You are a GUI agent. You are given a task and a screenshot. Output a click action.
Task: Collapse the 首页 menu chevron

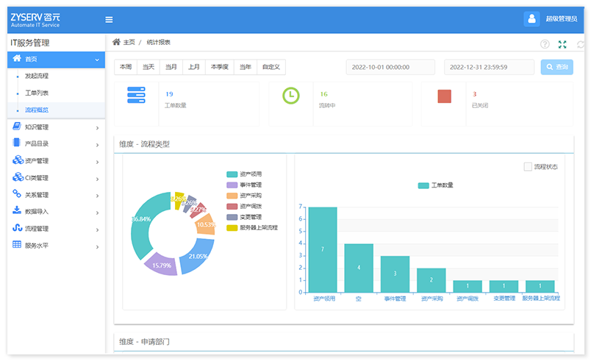[x=97, y=60]
